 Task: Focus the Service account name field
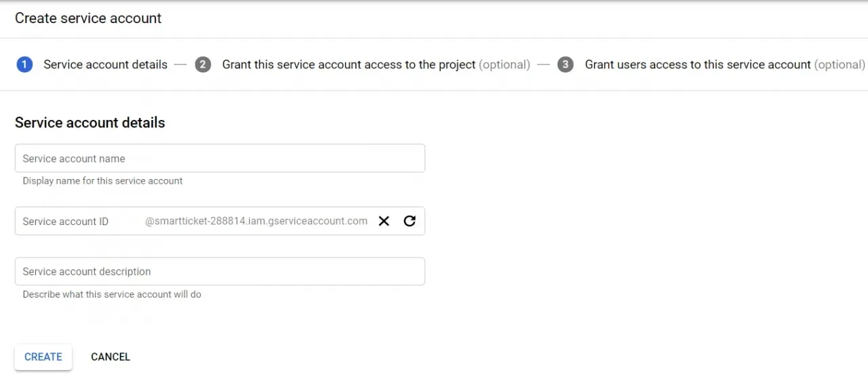[220, 158]
